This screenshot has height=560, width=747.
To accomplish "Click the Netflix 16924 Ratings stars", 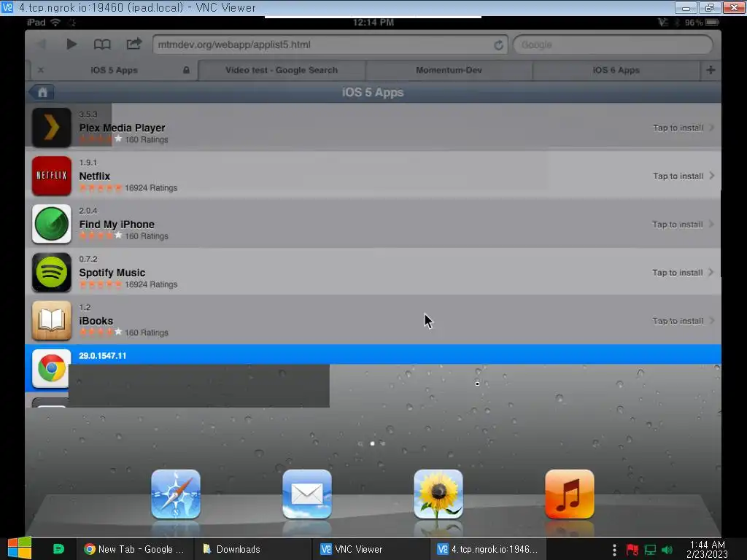I will (101, 187).
